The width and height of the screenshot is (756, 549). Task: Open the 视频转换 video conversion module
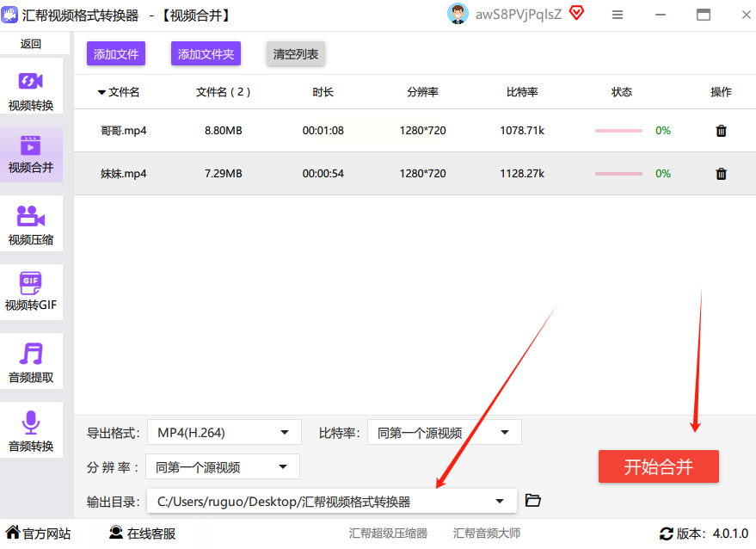pos(31,86)
